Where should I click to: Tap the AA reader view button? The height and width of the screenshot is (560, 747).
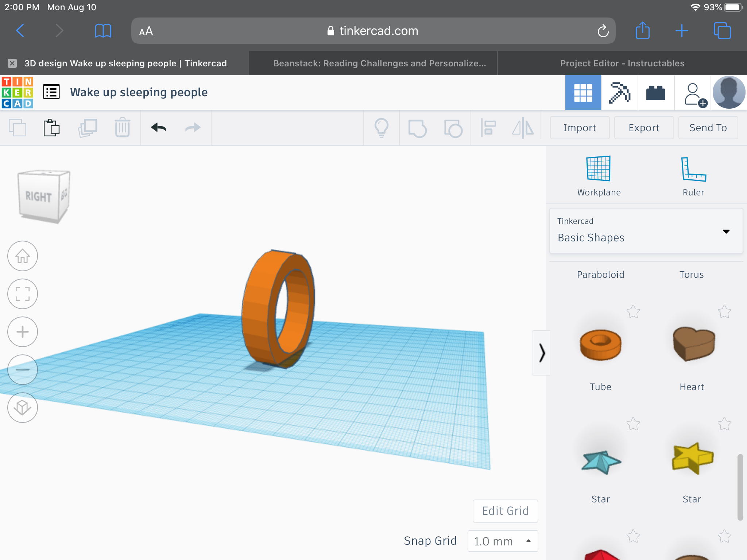(146, 31)
